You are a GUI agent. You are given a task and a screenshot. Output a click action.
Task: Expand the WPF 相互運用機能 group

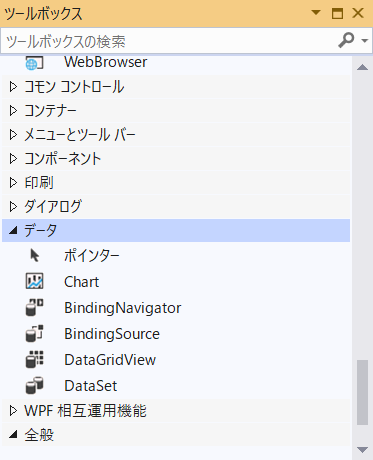point(13,411)
